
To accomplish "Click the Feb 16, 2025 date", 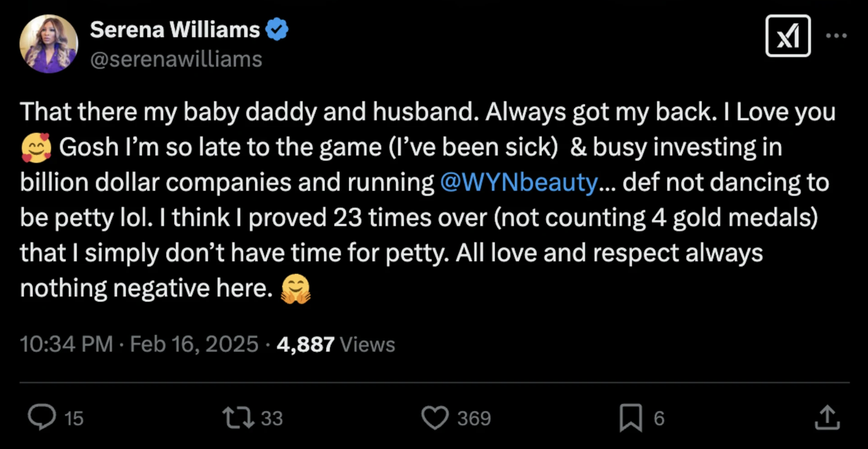I will [194, 344].
